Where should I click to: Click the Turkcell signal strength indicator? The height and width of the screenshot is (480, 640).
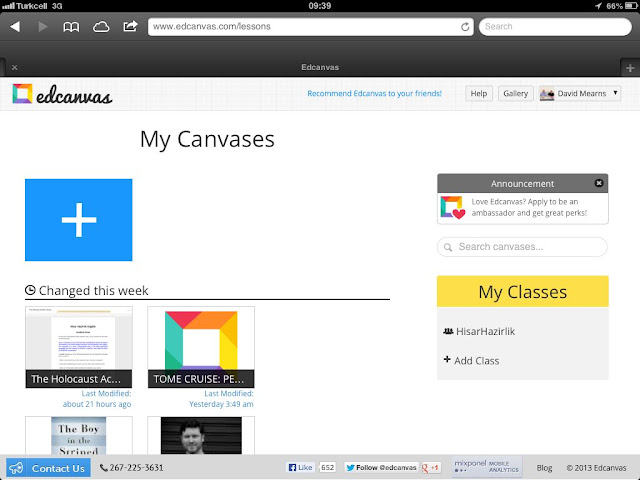(x=8, y=6)
